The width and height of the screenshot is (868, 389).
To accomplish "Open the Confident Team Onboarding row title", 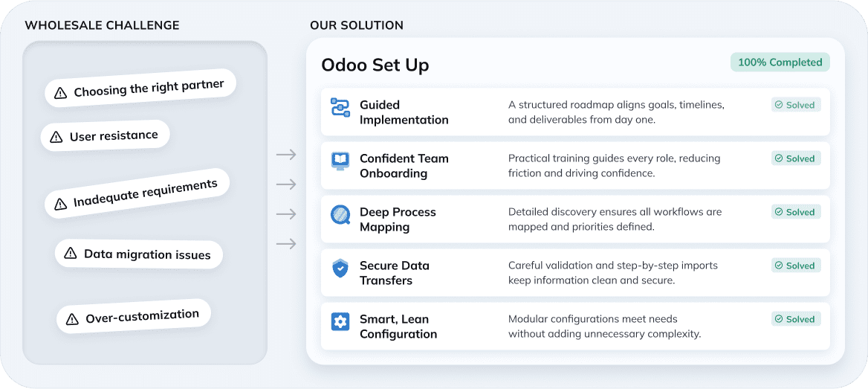I will 404,166.
